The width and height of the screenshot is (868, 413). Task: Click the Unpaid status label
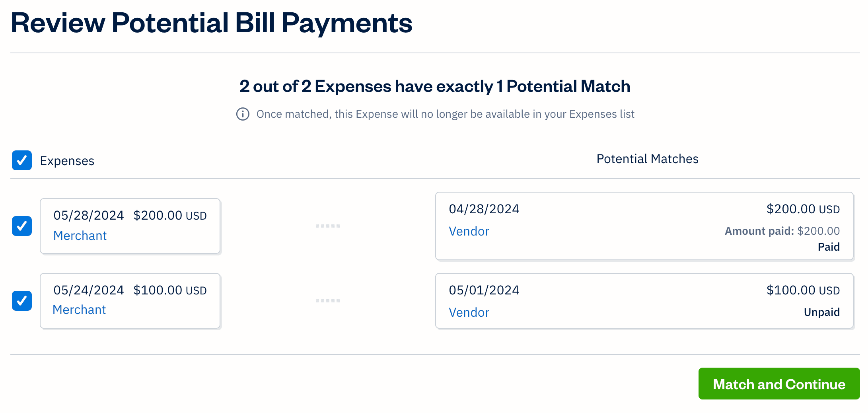(821, 312)
